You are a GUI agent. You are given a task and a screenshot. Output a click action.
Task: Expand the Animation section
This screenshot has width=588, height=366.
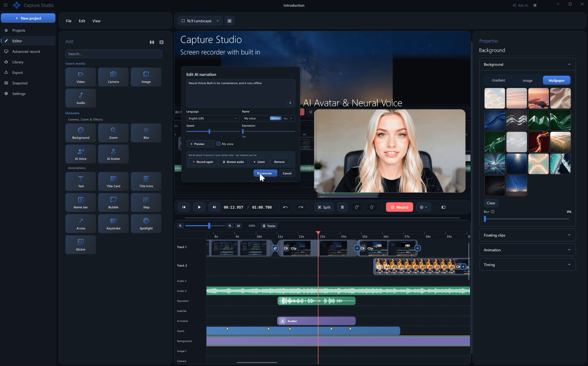(527, 250)
